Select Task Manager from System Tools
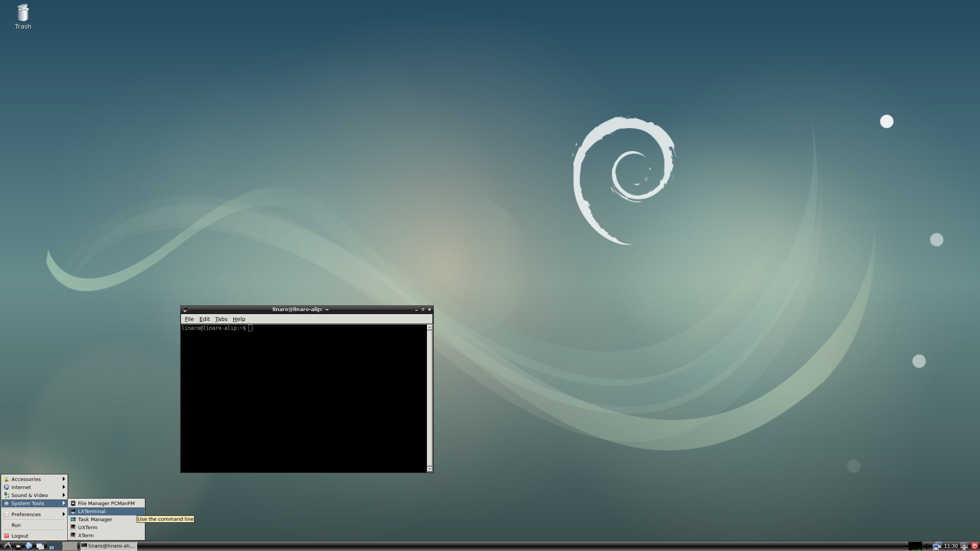The image size is (980, 551). (95, 519)
